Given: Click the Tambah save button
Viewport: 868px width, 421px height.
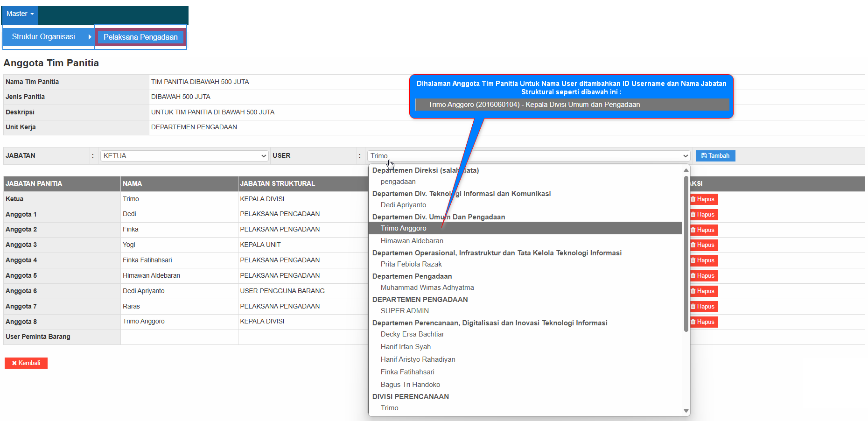Looking at the screenshot, I should pyautogui.click(x=715, y=156).
